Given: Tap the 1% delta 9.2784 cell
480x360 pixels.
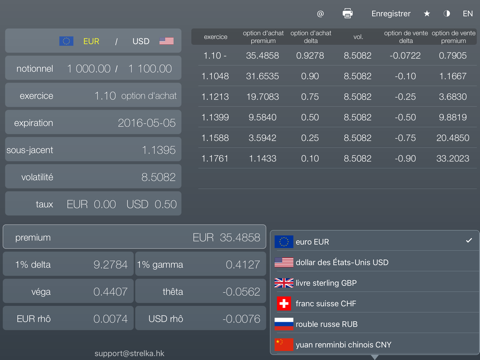Looking at the screenshot, I should [68, 264].
